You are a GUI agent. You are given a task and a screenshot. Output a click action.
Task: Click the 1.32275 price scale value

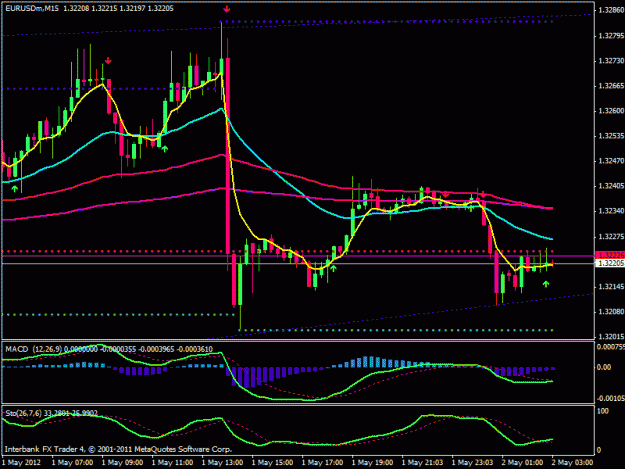point(611,237)
